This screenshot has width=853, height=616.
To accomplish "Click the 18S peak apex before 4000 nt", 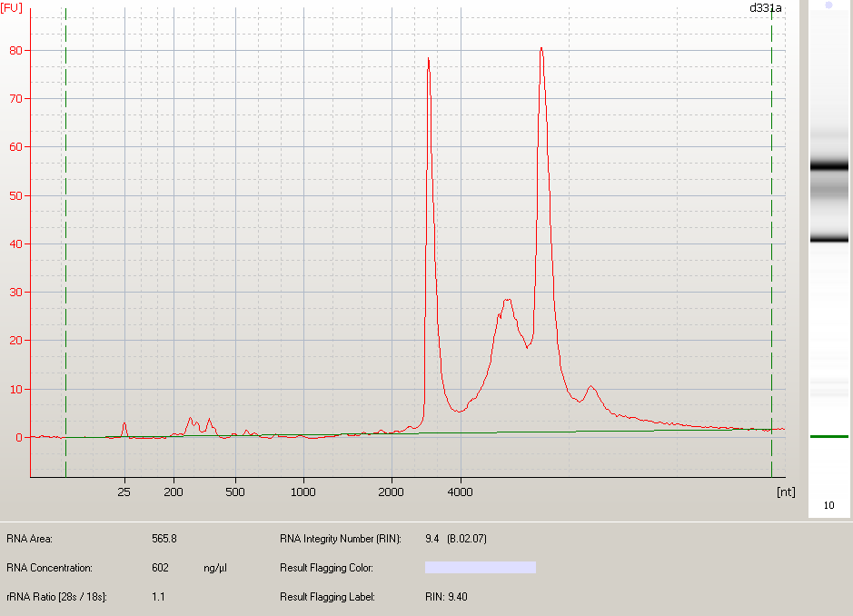I will click(x=428, y=60).
